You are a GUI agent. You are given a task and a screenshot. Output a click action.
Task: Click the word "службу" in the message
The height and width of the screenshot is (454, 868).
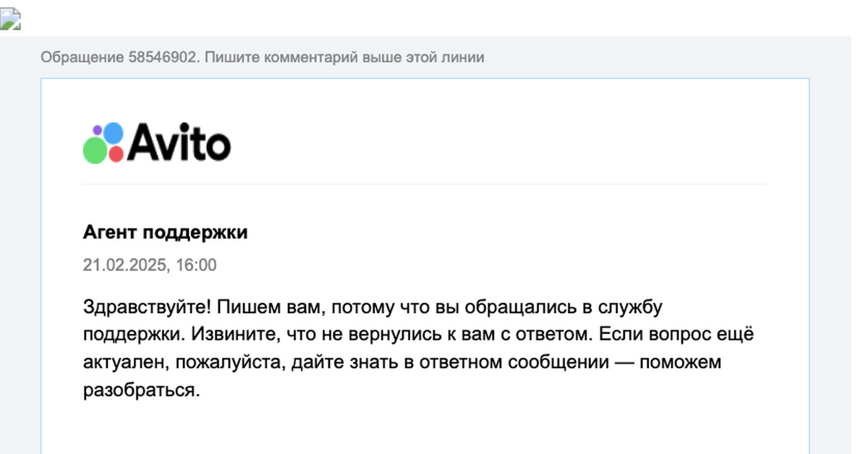pyautogui.click(x=632, y=307)
